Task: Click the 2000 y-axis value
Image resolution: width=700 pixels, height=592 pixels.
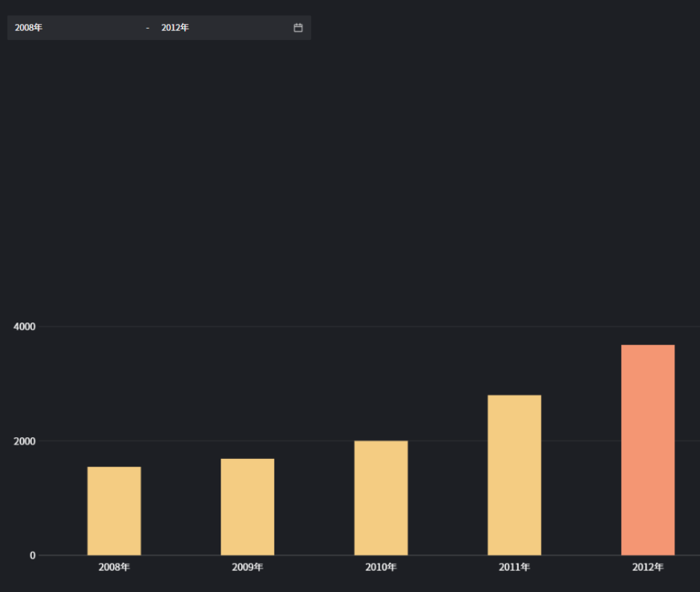Action: [24, 441]
